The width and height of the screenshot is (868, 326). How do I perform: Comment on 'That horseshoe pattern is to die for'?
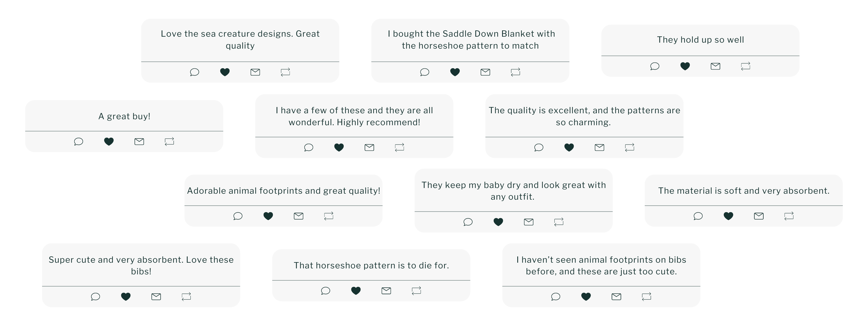click(x=325, y=291)
